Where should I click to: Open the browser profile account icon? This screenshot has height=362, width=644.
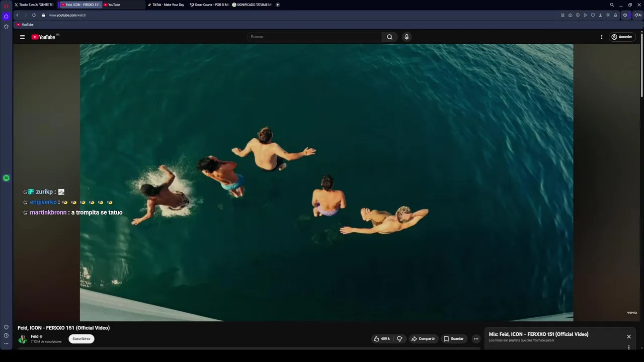tap(615, 15)
